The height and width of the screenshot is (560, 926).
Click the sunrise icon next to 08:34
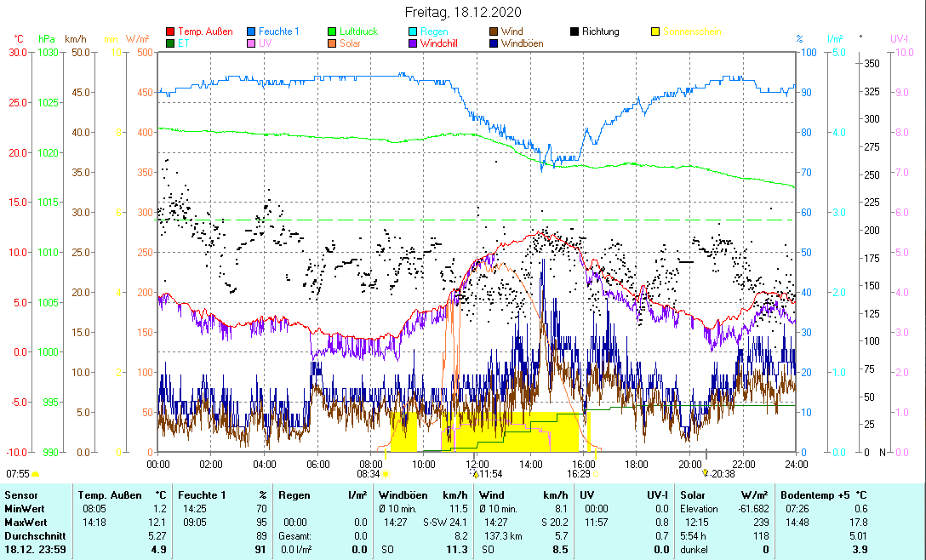coord(386,474)
